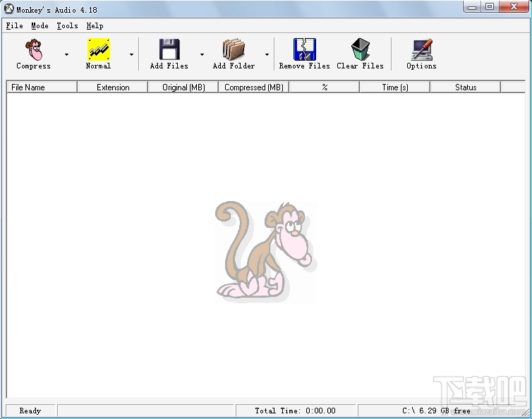Maximize the Monkey's Audio window
This screenshot has height=419, width=532.
490,7
